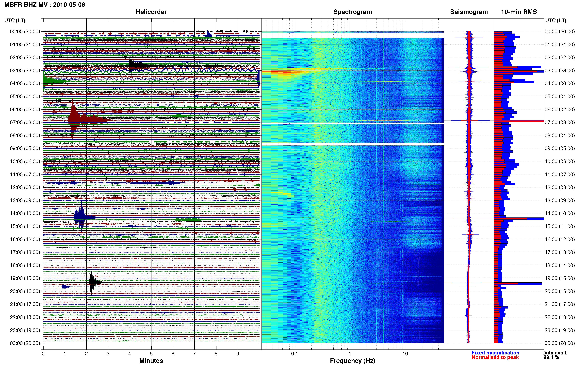This screenshot has width=588, height=368.
Task: Click 02:00 (22:00) on the right time axis
Action: click(560, 57)
